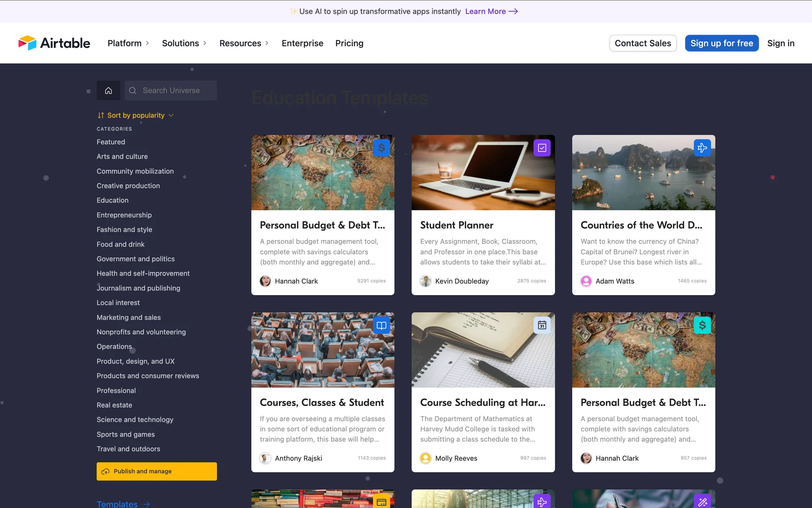Screen dimensions: 812x508
Task: Open Sort by popularity dropdown
Action: tap(135, 115)
